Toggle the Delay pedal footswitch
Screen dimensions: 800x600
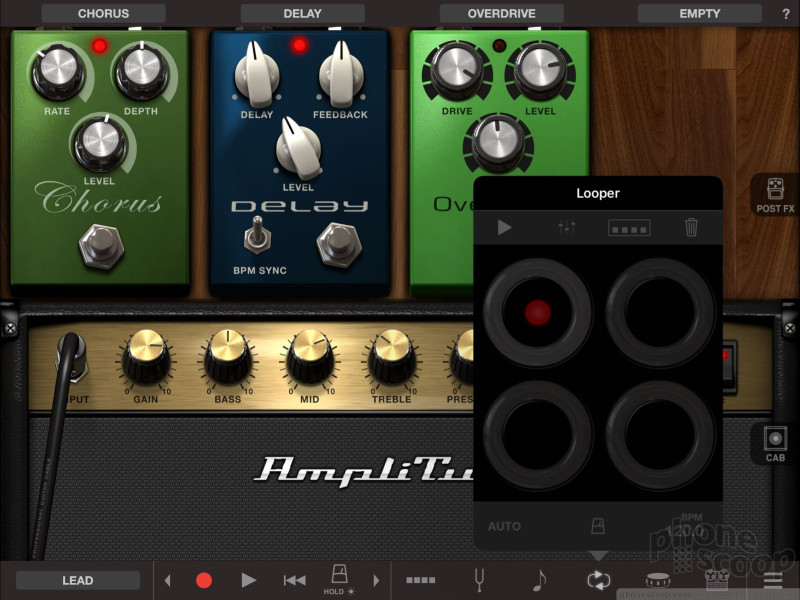click(x=339, y=245)
